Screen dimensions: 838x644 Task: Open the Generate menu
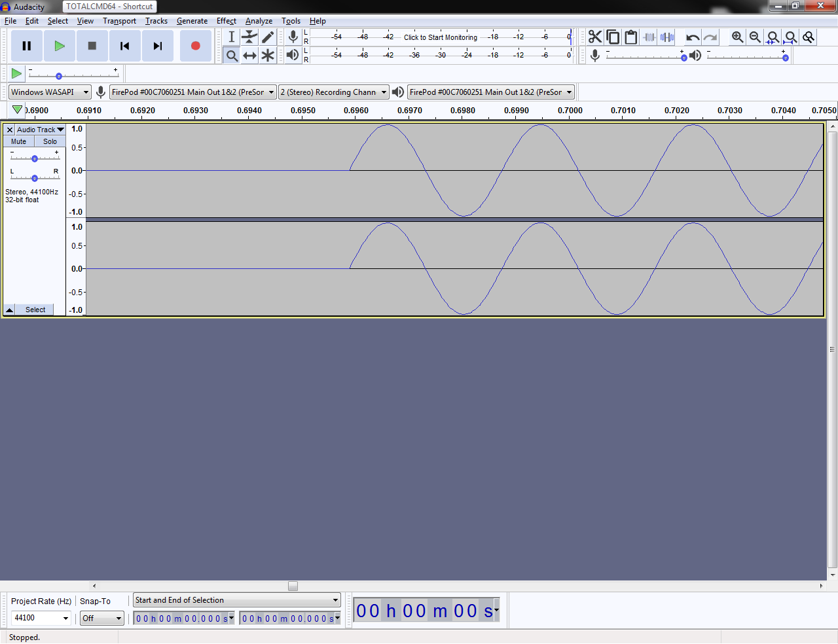click(192, 21)
